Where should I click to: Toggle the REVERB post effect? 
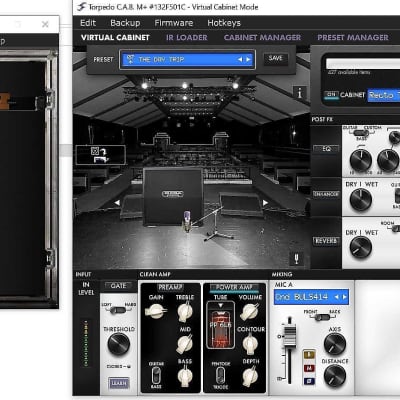(326, 241)
